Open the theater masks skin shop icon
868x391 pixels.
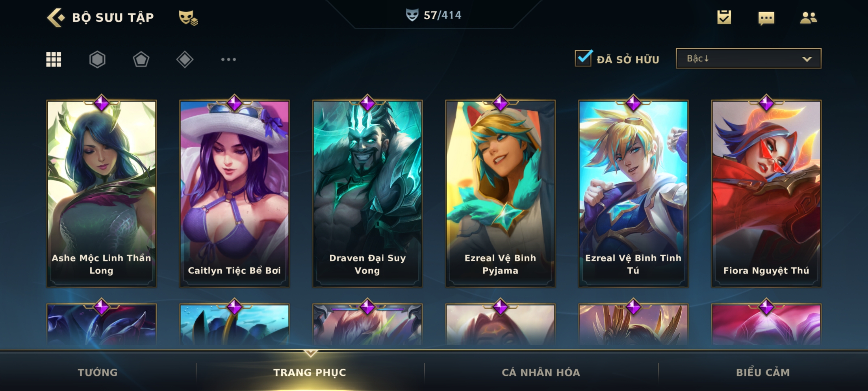(x=188, y=18)
